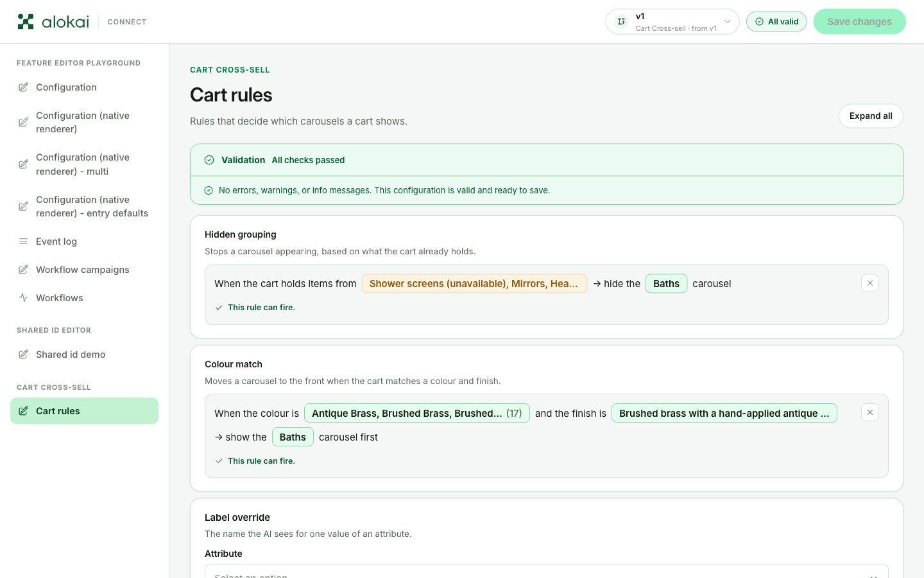
Task: Click the list icon beside Event log
Action: click(23, 241)
